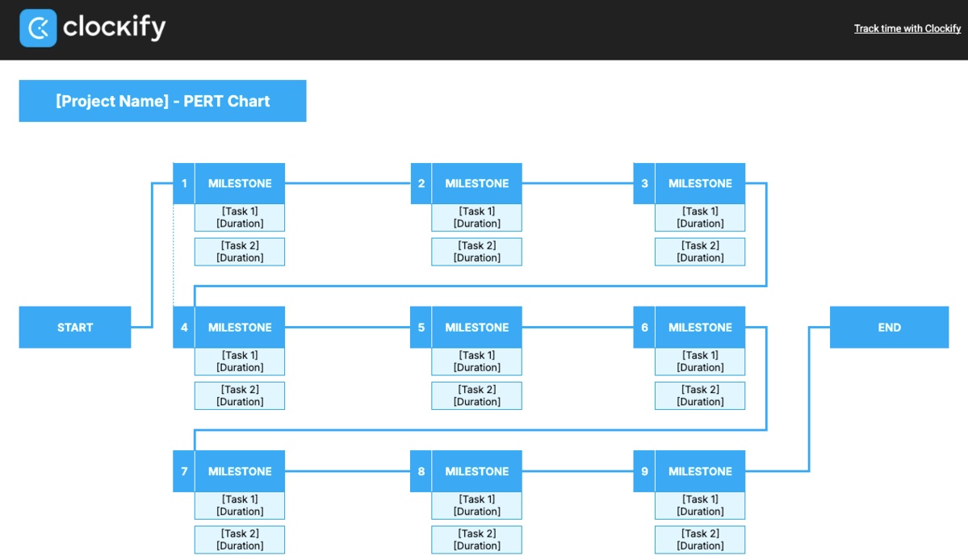This screenshot has width=968, height=560.
Task: Select the START box
Action: coord(75,328)
